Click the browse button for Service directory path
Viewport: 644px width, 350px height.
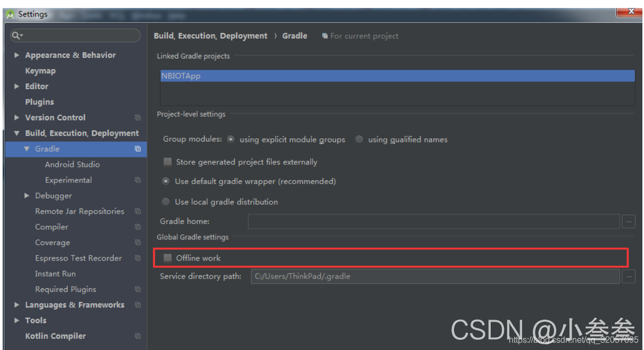coord(629,276)
